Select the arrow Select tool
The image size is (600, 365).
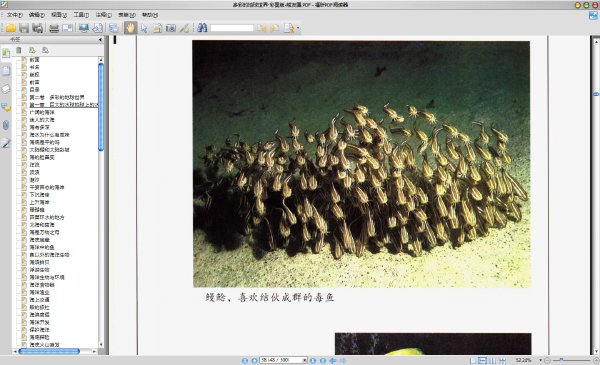coord(144,28)
